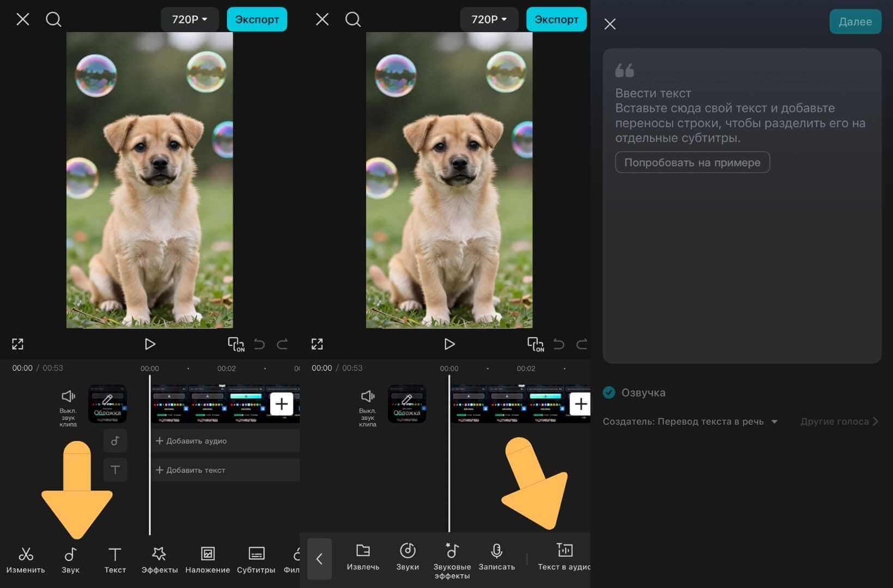Open the Звук audio menu in left editor

[x=70, y=560]
